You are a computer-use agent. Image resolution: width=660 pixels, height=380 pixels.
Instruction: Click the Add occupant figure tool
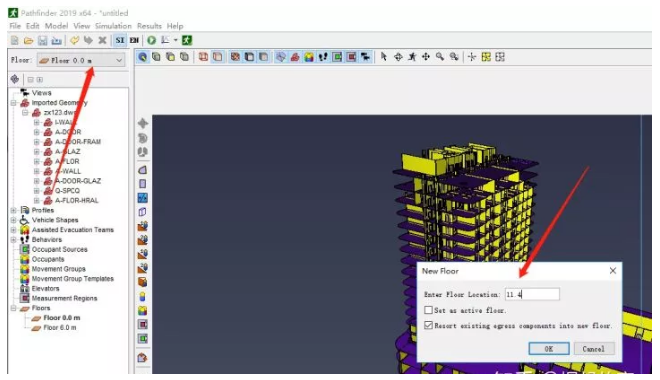143,297
